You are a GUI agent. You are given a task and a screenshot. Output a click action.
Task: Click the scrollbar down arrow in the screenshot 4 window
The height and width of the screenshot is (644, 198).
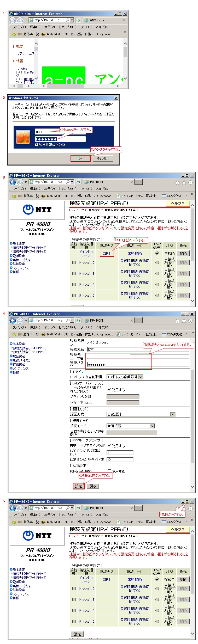193,487
